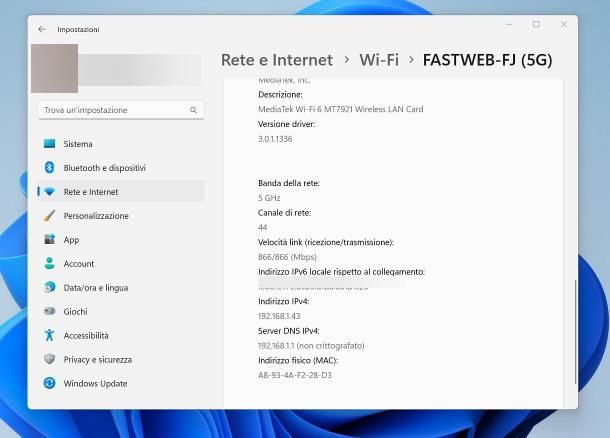610x438 pixels.
Task: Select the MAC address A8-93-4A-F2-28-D3
Action: (x=295, y=375)
